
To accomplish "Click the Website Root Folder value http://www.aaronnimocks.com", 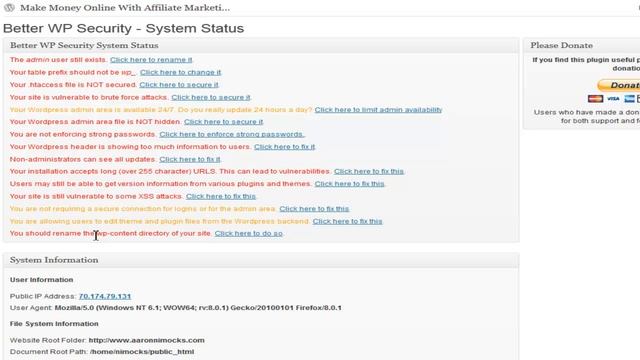I will point(147,340).
